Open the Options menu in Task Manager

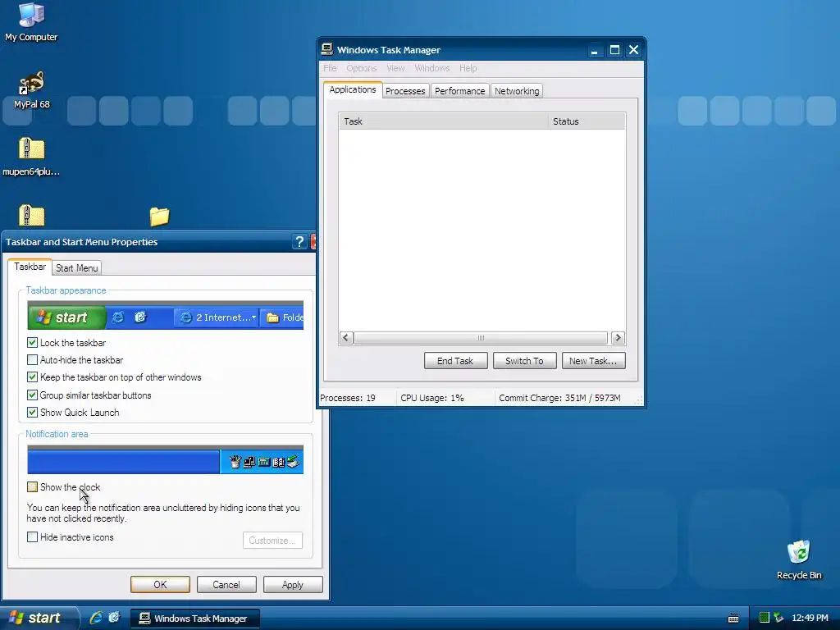click(x=362, y=68)
